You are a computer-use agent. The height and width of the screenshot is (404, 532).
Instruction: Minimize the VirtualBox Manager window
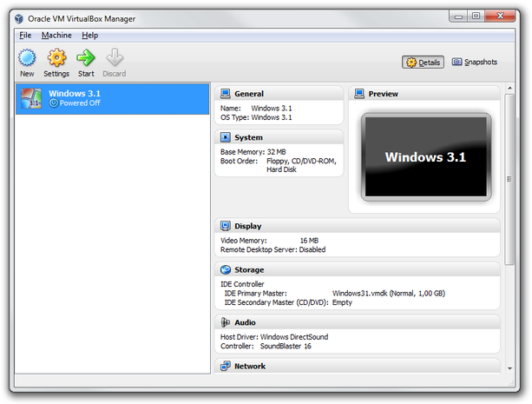(458, 16)
